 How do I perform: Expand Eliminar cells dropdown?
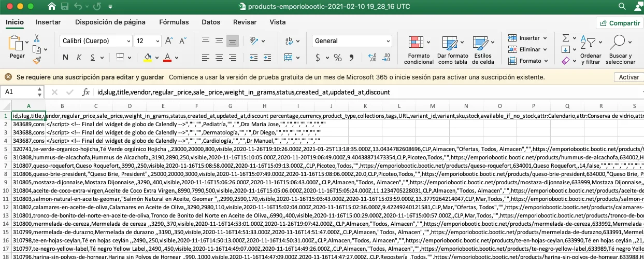tap(546, 49)
